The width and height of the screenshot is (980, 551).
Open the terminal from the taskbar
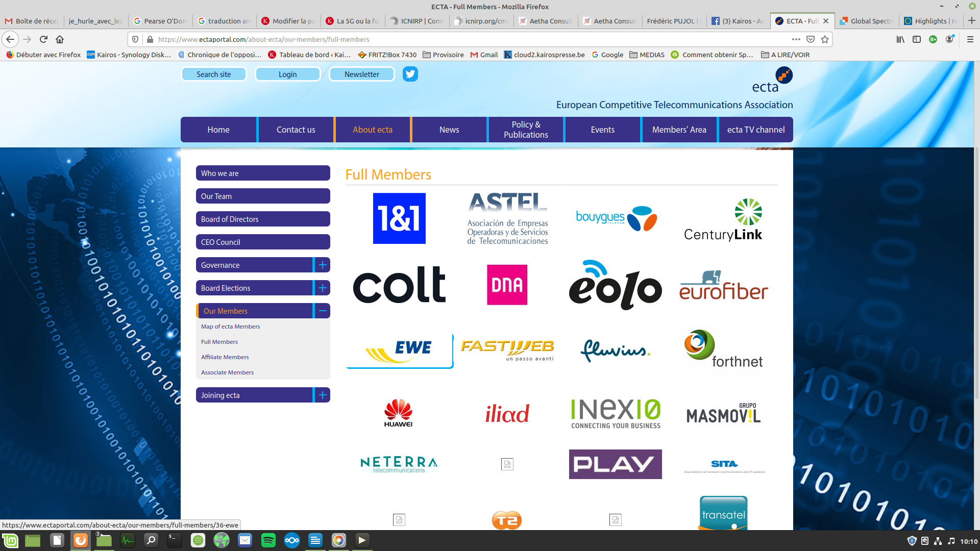[174, 540]
